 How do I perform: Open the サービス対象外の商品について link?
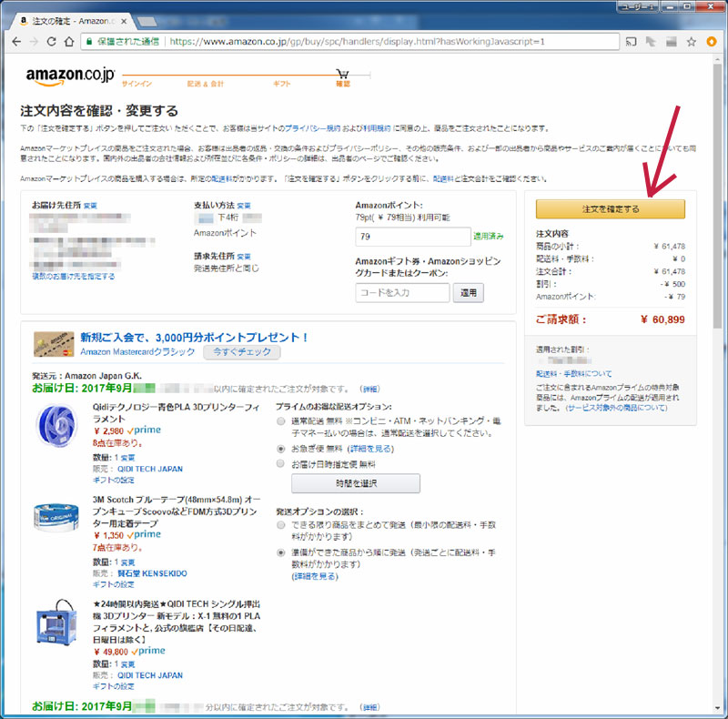[616, 409]
